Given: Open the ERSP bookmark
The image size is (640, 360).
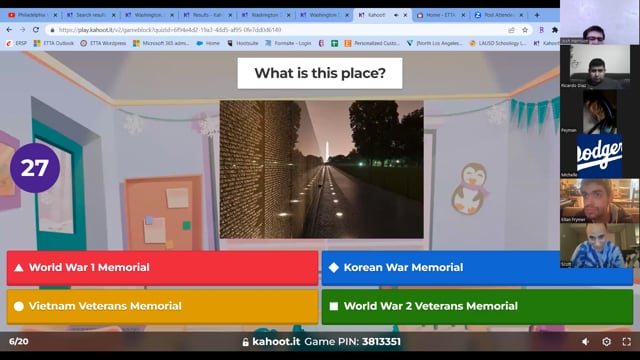Looking at the screenshot, I should [16, 43].
